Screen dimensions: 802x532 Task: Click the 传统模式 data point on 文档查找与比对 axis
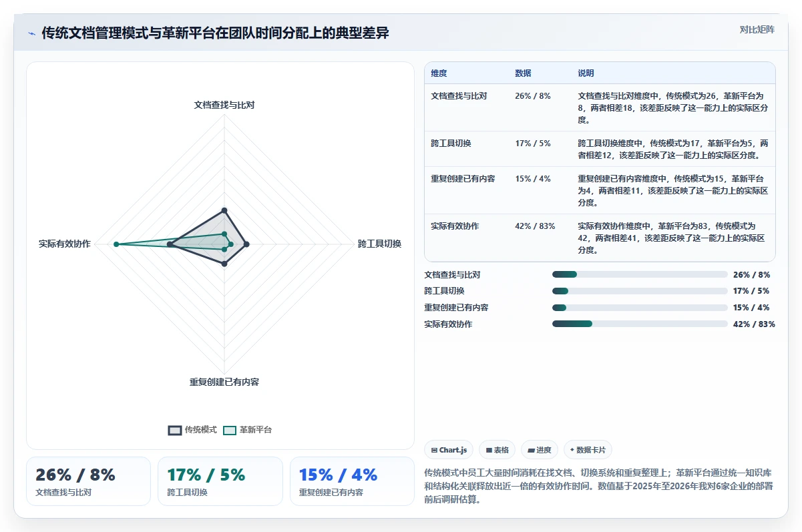click(224, 211)
